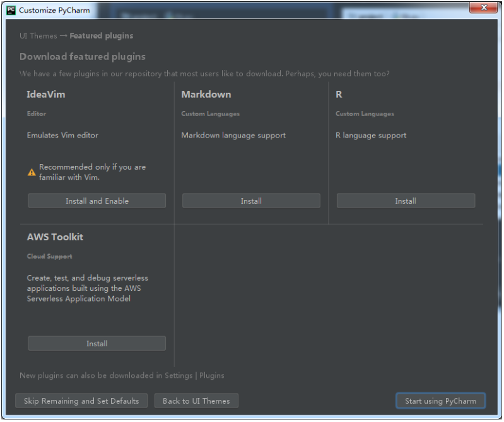This screenshot has width=504, height=422.
Task: Install the R language plugin
Action: point(406,201)
